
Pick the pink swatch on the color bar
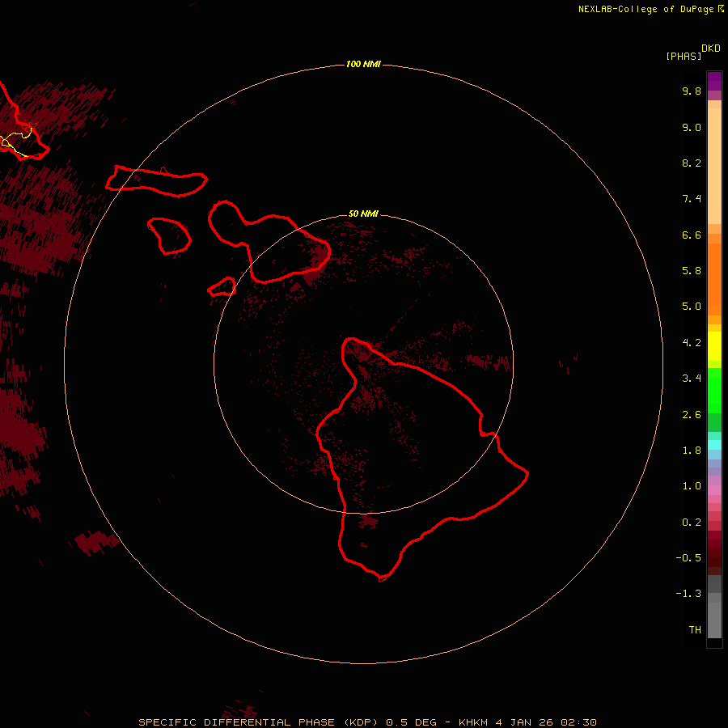click(x=714, y=490)
